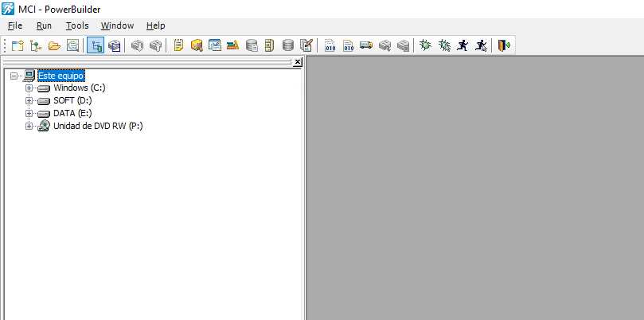The width and height of the screenshot is (644, 320).
Task: Select Unidad de DVD RW (P:) item
Action: (97, 127)
